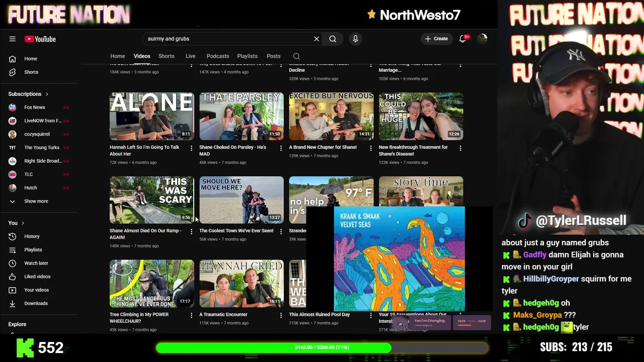Open 'New Breakthrough Treatment for Shane's Disease' title
Image resolution: width=644 pixels, height=362 pixels.
(413, 150)
